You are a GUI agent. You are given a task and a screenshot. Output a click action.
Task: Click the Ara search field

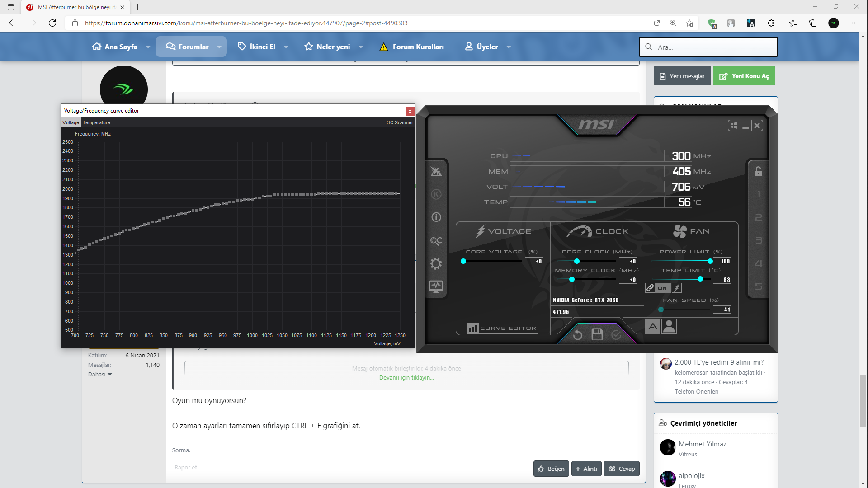(x=708, y=47)
